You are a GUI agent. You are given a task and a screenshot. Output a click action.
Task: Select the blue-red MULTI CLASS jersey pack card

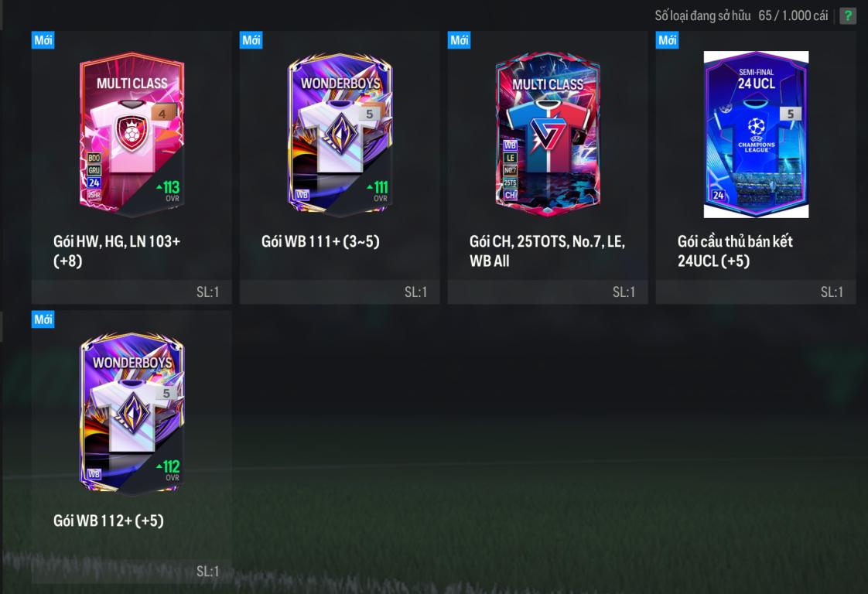[x=548, y=134]
